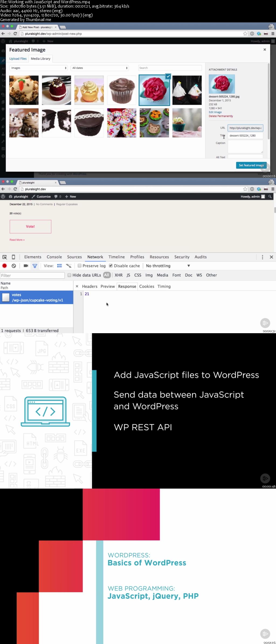Select the large request rows view icon
The width and height of the screenshot is (276, 644).
click(60, 266)
